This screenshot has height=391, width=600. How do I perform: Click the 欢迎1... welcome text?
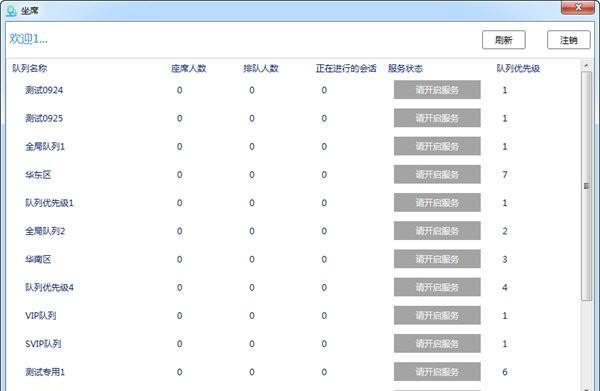pos(28,39)
